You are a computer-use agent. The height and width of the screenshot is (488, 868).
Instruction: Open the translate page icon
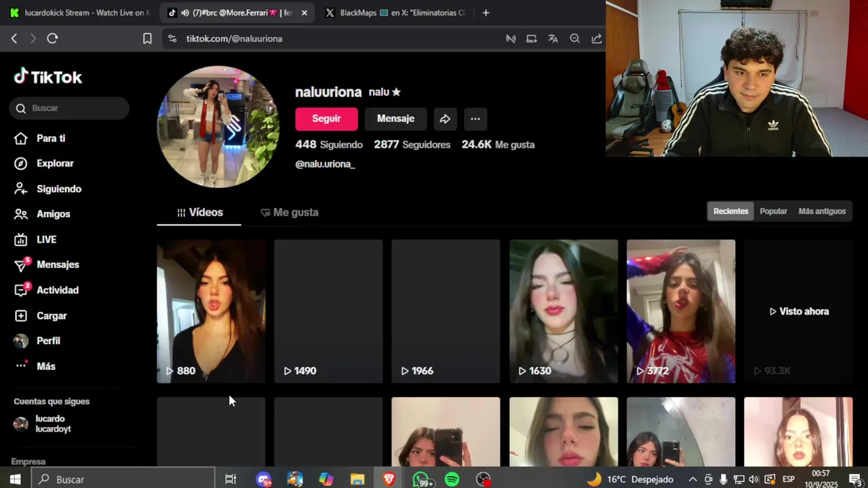pyautogui.click(x=553, y=39)
